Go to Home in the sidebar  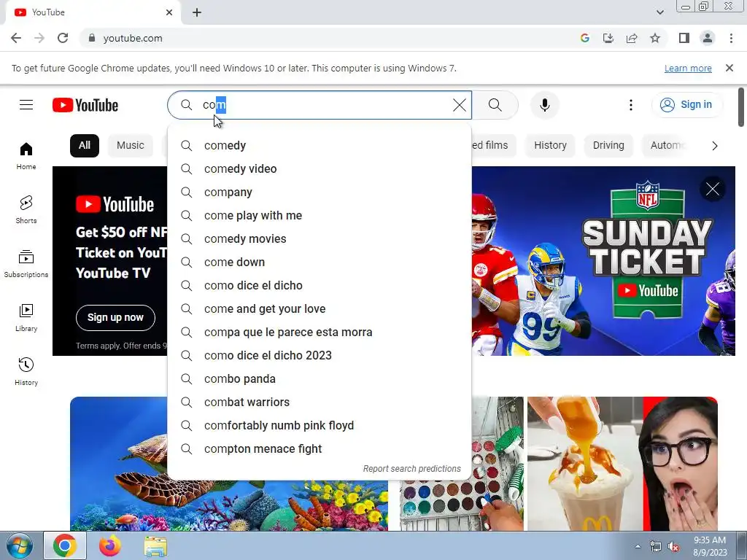click(x=26, y=156)
